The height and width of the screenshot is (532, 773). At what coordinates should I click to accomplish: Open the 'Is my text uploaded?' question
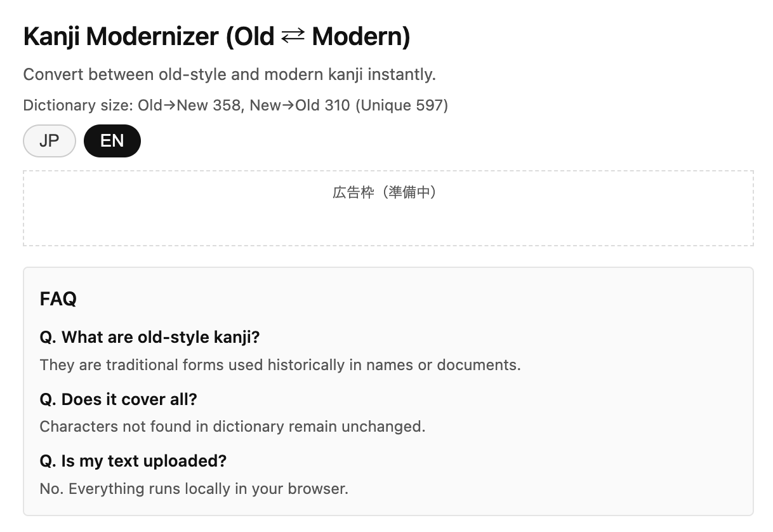(x=133, y=461)
